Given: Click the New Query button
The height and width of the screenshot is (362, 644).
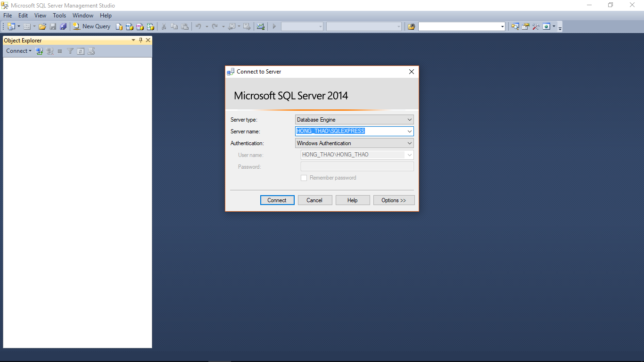Looking at the screenshot, I should [x=92, y=26].
